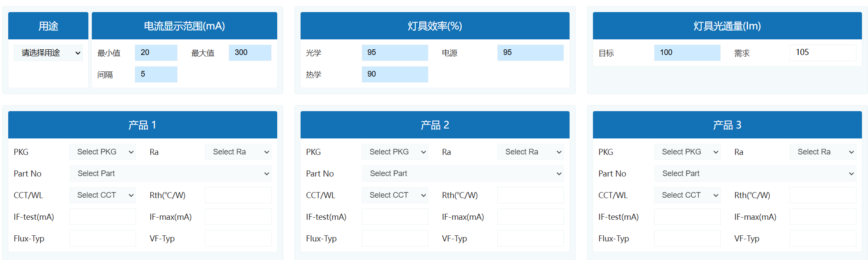
Task: Click the 电源 efficiency input field
Action: coord(530,53)
